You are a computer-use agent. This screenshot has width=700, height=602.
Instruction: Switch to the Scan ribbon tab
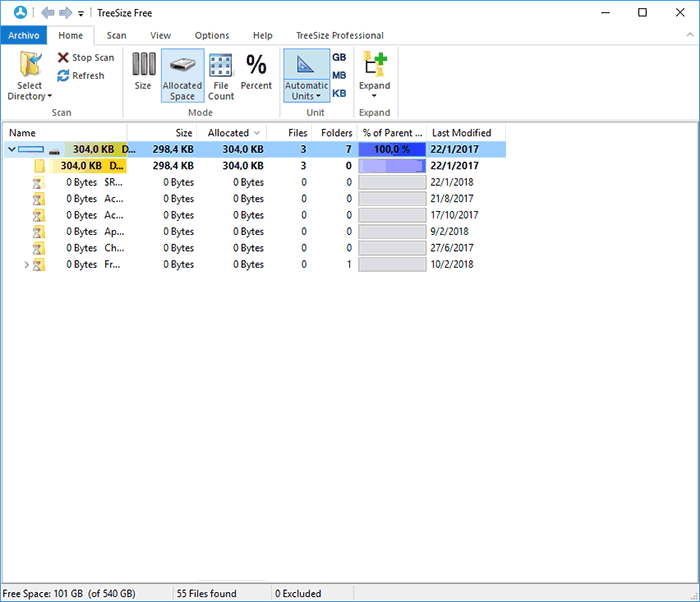point(117,35)
